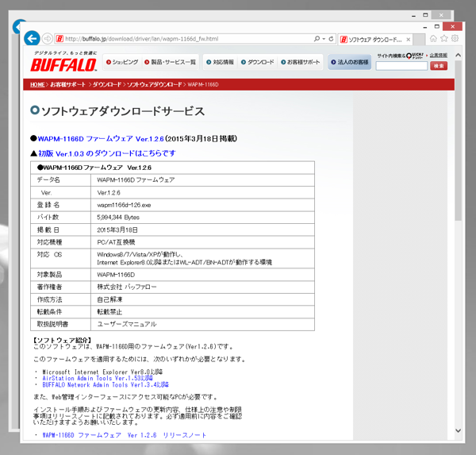Click the 法人のお客様 button
This screenshot has height=455, width=476.
(349, 62)
